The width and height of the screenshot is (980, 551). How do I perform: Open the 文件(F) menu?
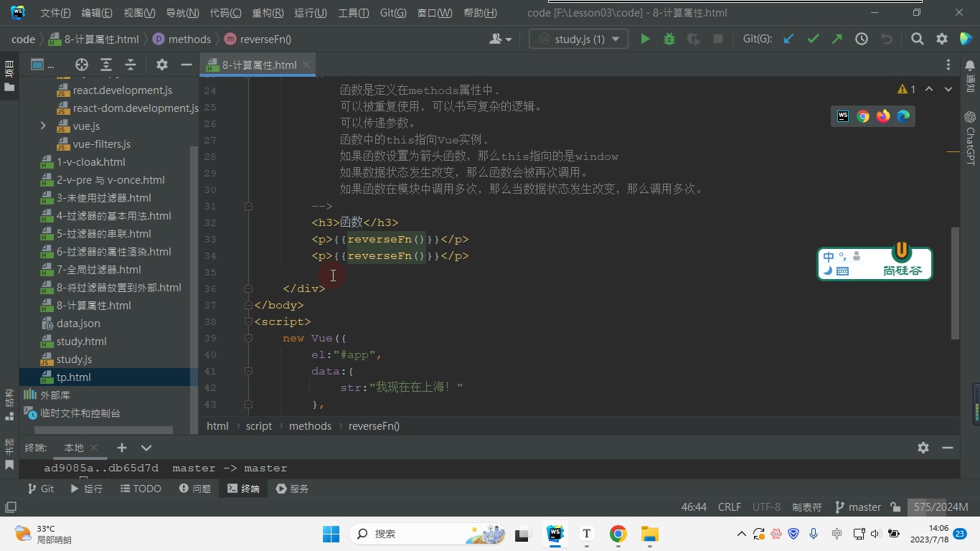(x=56, y=13)
